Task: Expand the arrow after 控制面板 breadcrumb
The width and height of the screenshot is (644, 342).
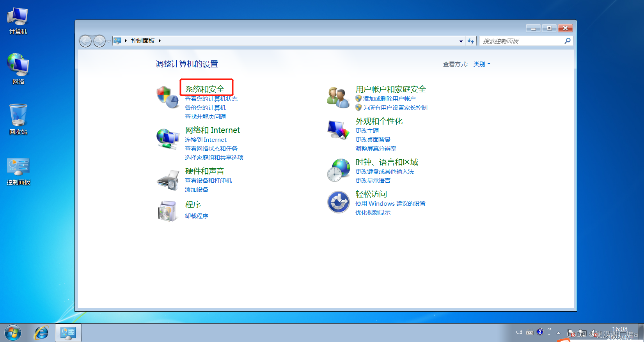Action: [160, 41]
